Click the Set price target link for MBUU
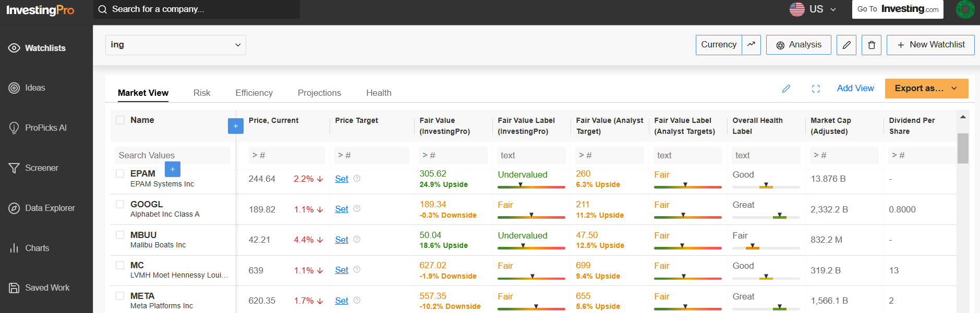This screenshot has width=980, height=313. (342, 240)
